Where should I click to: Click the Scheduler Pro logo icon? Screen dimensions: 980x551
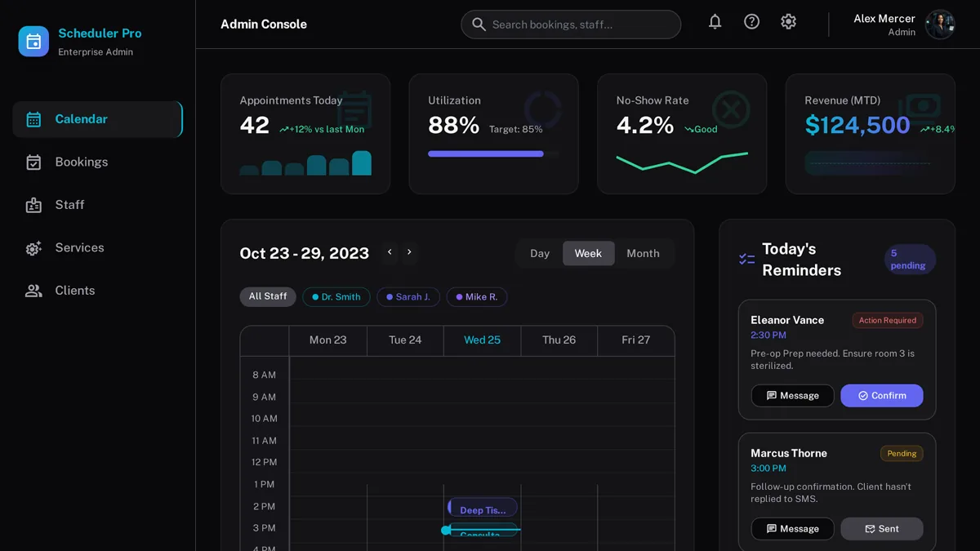(x=33, y=41)
